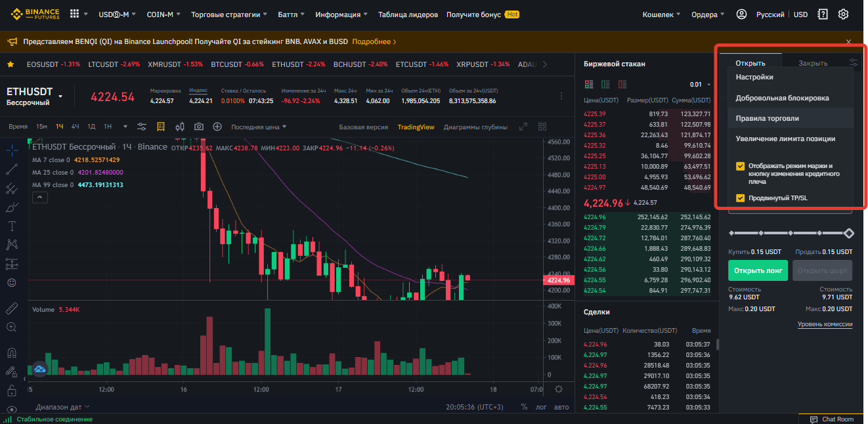Open chart indicators settings icon
Screen dimensions: 868x424
[142, 127]
